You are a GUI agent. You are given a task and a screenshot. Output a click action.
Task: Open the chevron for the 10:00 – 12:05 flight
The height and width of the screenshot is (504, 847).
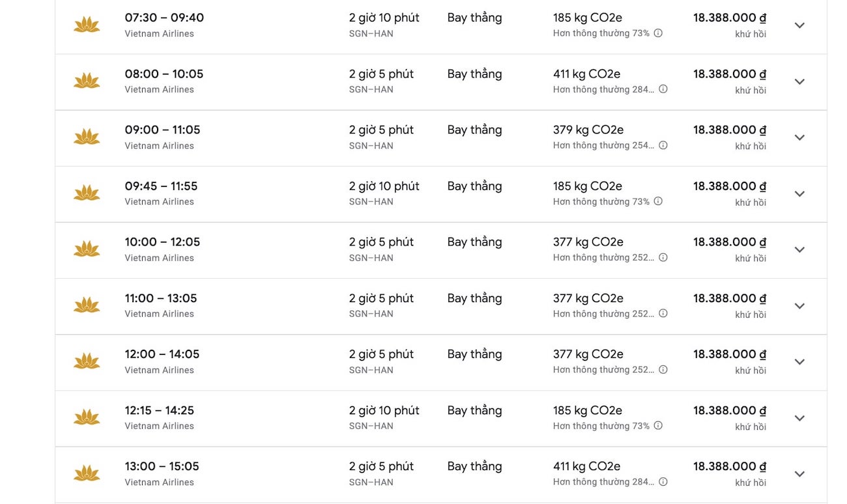coord(799,249)
